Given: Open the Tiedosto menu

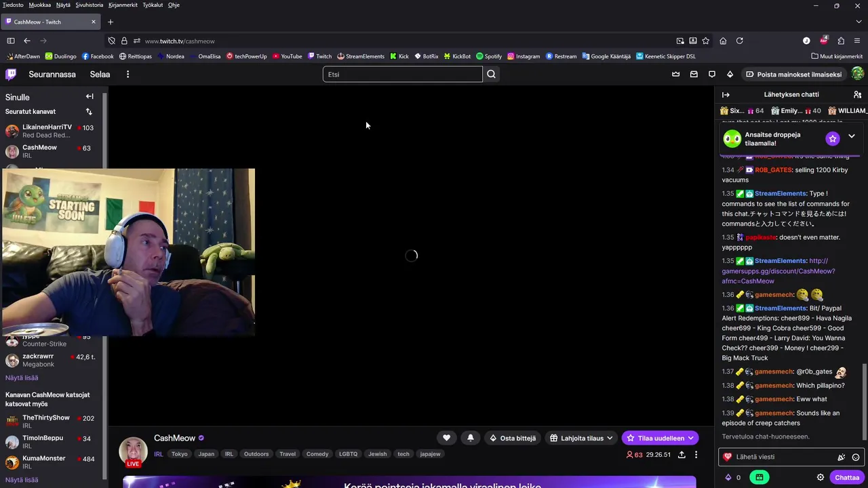Looking at the screenshot, I should point(13,5).
